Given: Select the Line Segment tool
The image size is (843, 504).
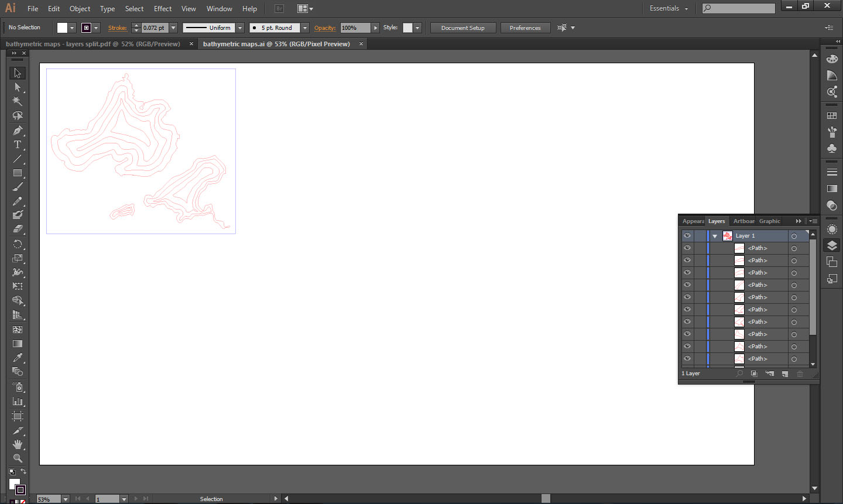Looking at the screenshot, I should [x=18, y=159].
